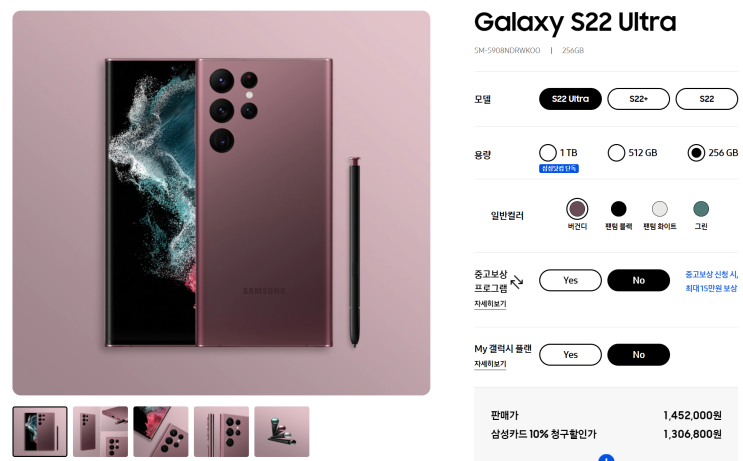Select the 256 GB storage option

(696, 153)
